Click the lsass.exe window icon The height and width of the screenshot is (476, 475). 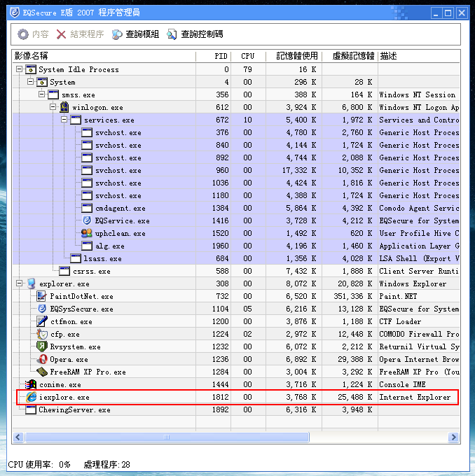click(x=76, y=258)
